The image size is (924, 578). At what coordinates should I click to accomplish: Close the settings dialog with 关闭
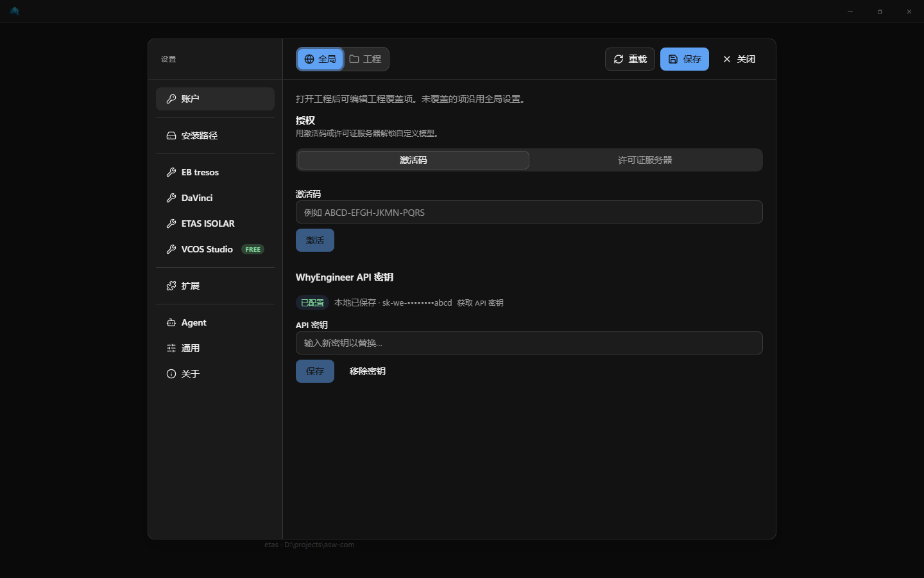739,59
